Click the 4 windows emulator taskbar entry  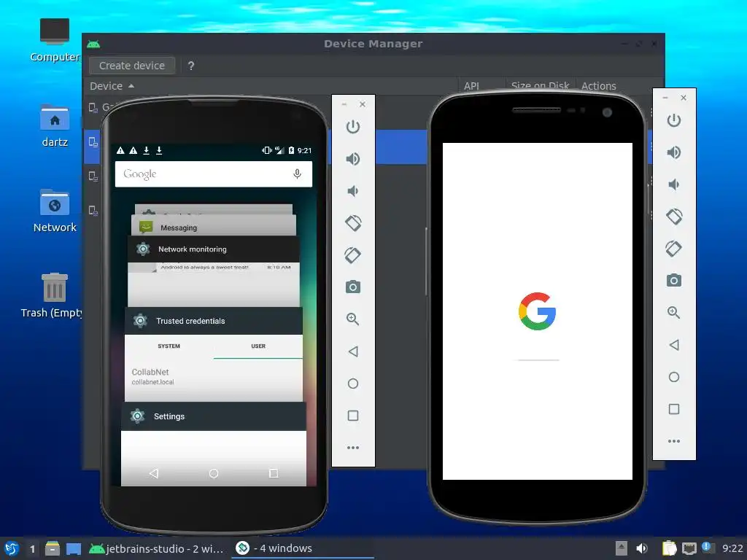(302, 548)
